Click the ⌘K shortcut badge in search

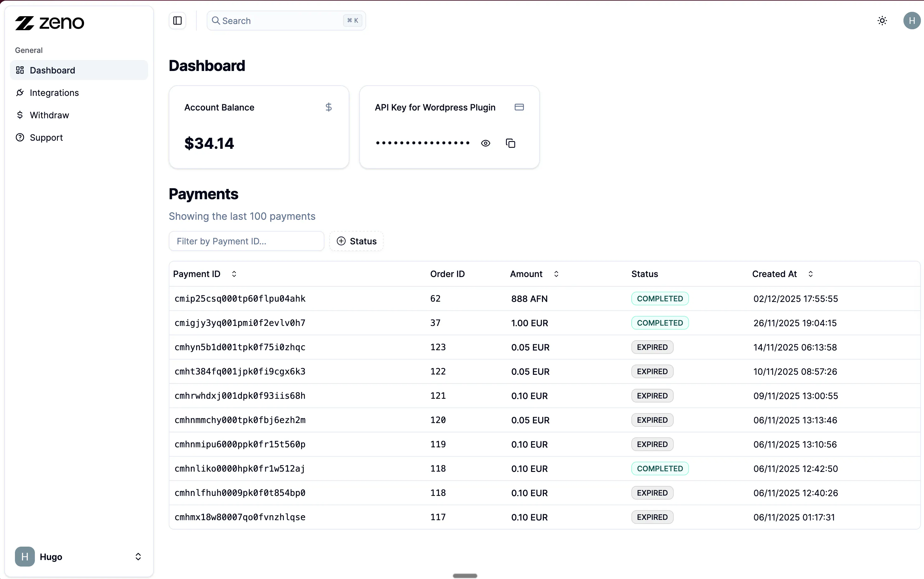click(x=352, y=21)
